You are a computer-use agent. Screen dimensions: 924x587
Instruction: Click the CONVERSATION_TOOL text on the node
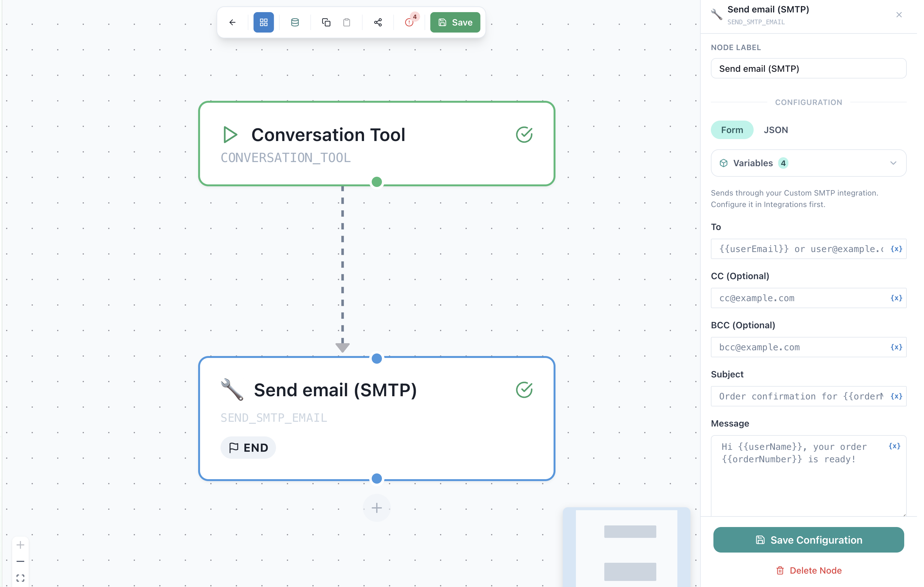[286, 158]
